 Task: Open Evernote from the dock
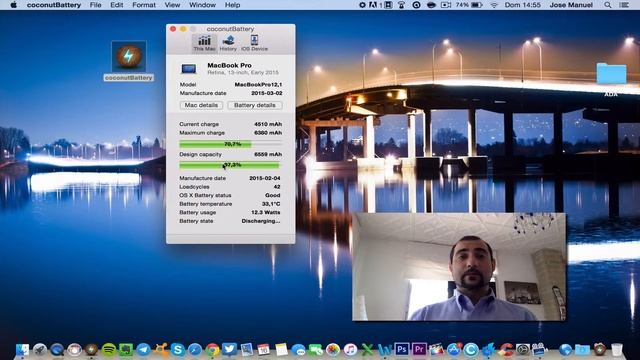click(x=126, y=349)
